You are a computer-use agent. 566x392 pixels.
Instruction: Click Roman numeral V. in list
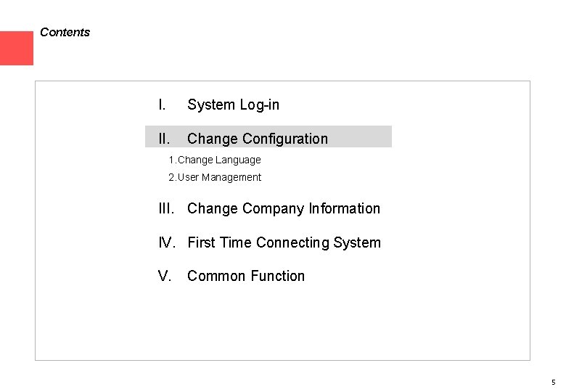click(x=165, y=276)
